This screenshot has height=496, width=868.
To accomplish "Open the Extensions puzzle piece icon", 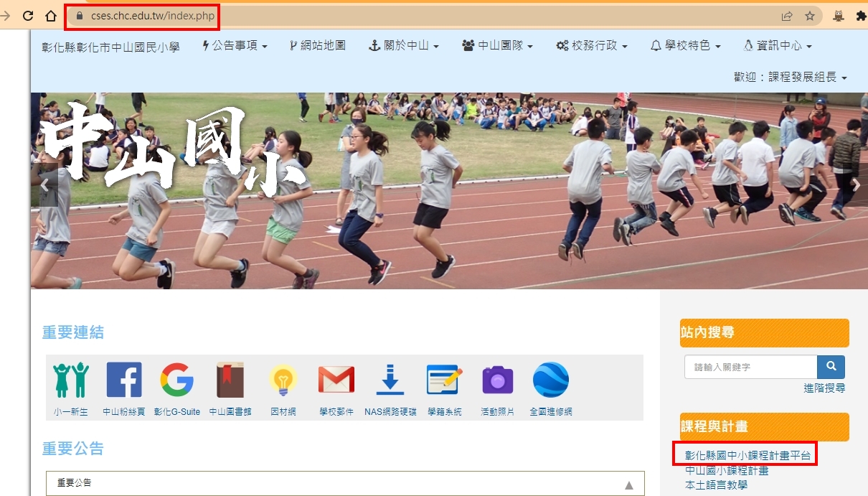I will click(862, 16).
